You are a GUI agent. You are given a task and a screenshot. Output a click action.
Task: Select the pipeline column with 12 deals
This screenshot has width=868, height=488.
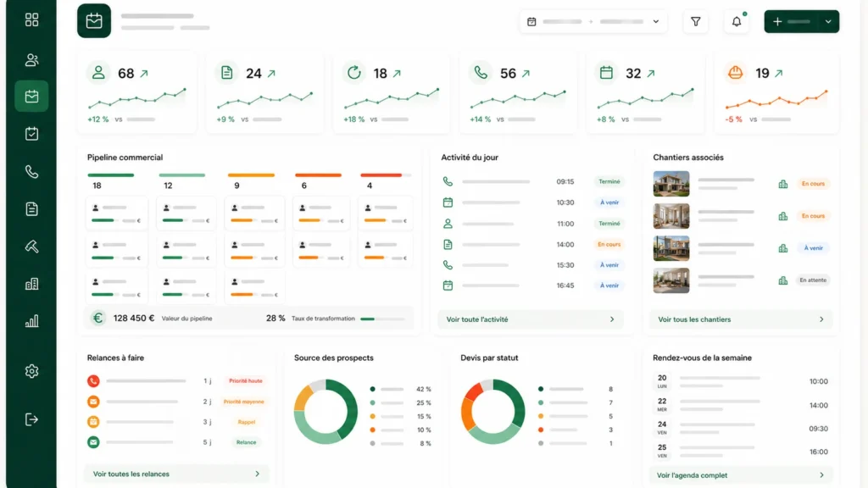pyautogui.click(x=186, y=238)
